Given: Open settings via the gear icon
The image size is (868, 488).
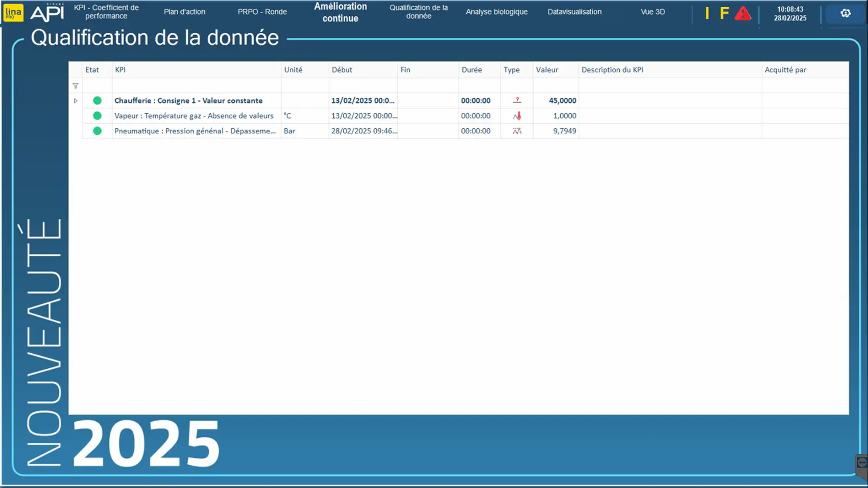Looking at the screenshot, I should tap(846, 13).
